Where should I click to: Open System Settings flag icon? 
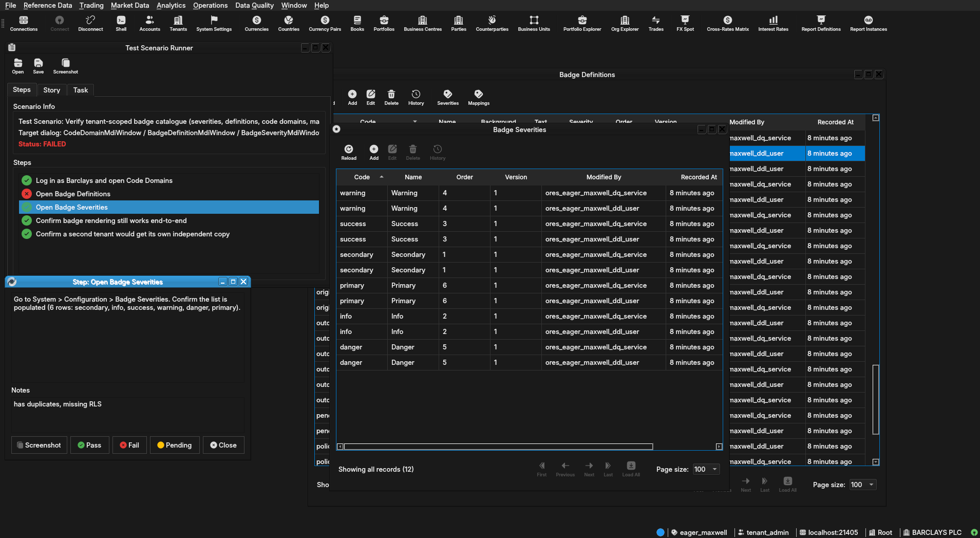(214, 23)
